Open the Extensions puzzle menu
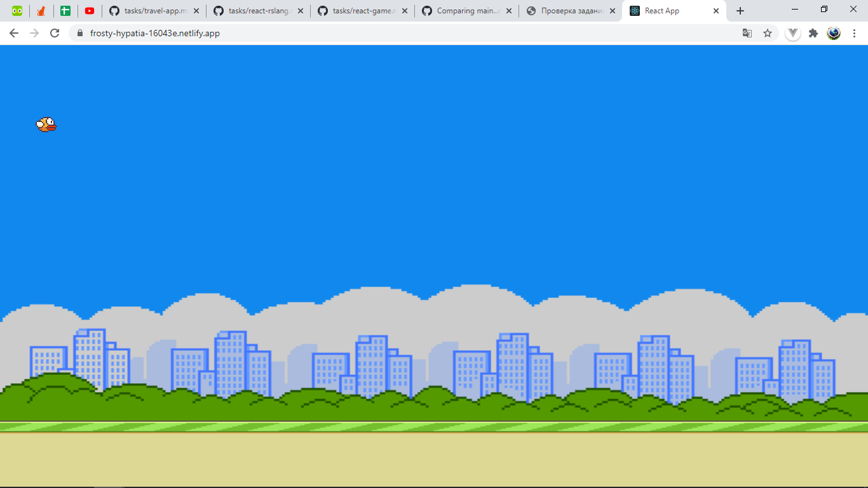 [813, 33]
